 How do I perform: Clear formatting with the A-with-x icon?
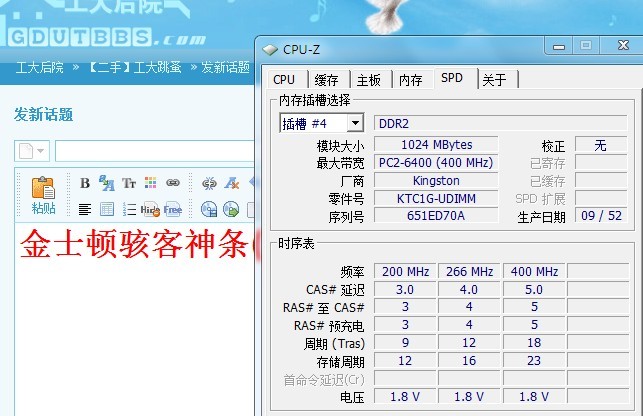click(232, 183)
